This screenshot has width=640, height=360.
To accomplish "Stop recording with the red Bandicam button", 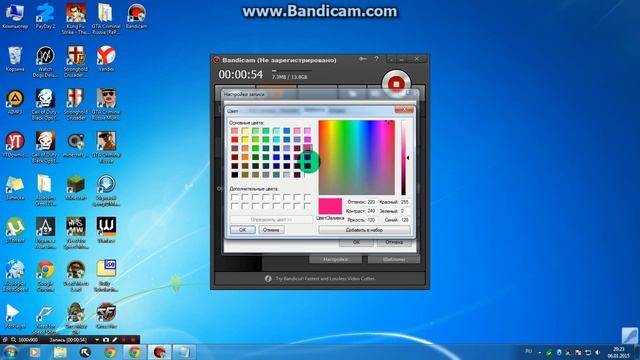I will tap(396, 84).
